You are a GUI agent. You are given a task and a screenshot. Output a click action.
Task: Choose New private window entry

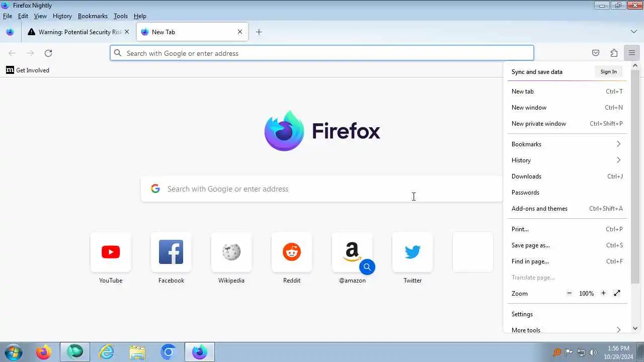tap(567, 124)
